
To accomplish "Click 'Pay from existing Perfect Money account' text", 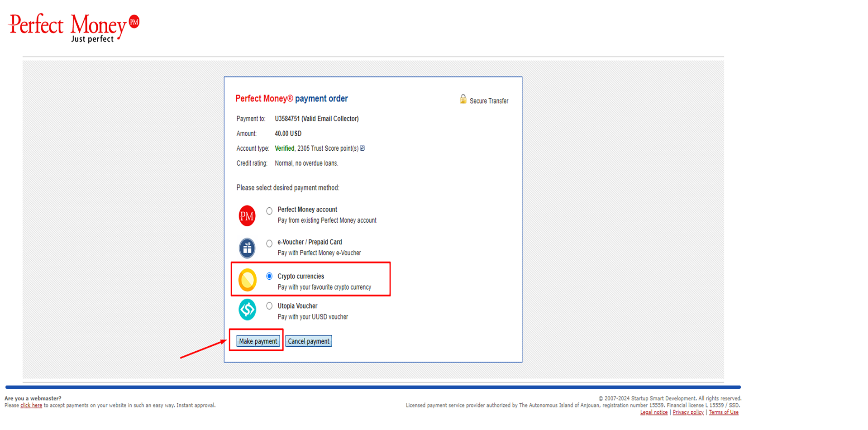I will [327, 220].
